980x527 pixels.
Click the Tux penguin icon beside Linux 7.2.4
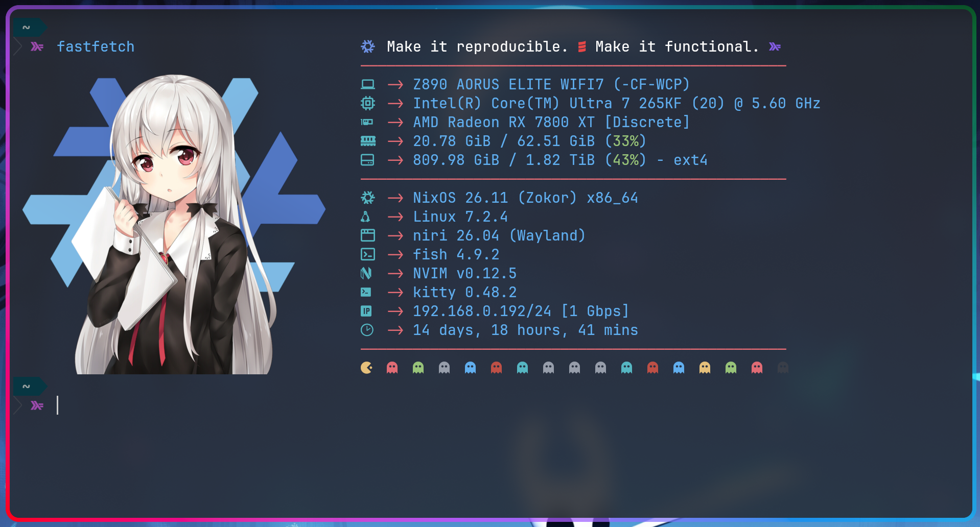point(365,217)
